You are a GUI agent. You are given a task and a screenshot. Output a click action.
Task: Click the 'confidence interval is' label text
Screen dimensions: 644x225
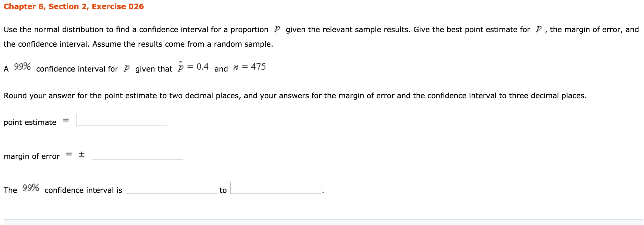[83, 190]
